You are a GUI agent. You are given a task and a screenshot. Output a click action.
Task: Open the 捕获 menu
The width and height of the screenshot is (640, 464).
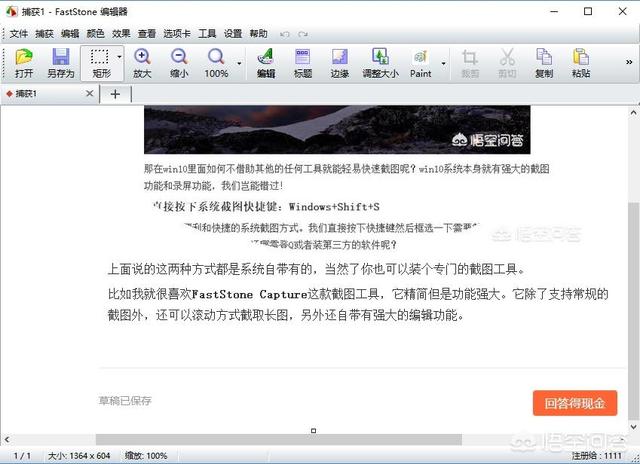[x=44, y=34]
